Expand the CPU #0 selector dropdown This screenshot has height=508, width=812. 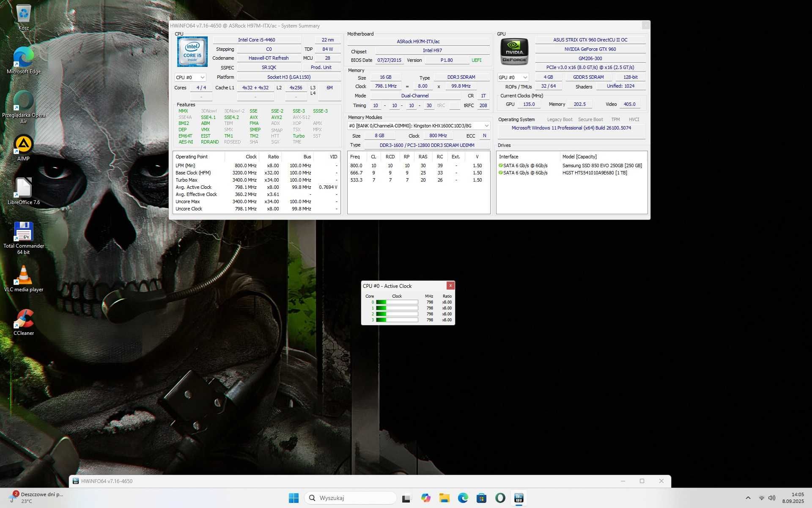190,77
